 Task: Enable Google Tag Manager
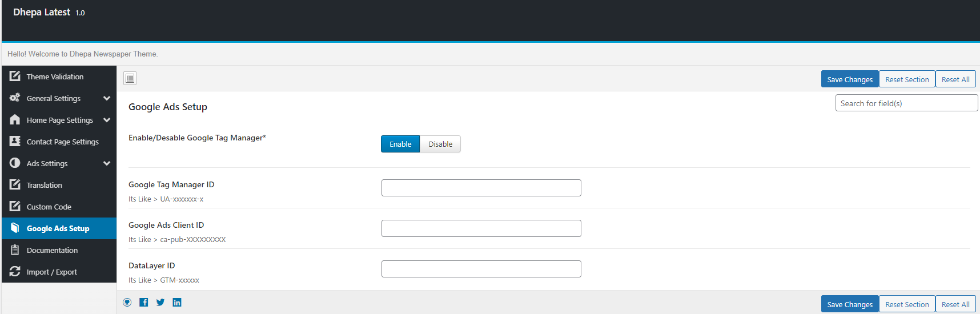point(400,144)
